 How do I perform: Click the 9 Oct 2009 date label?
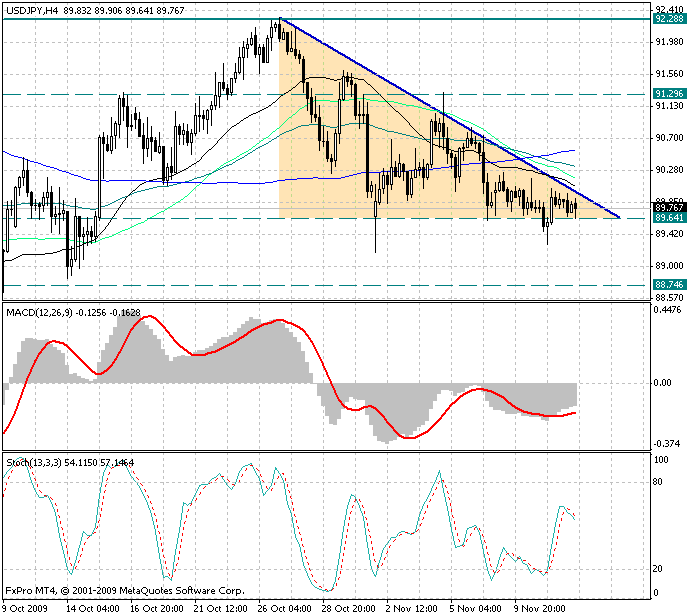click(24, 609)
